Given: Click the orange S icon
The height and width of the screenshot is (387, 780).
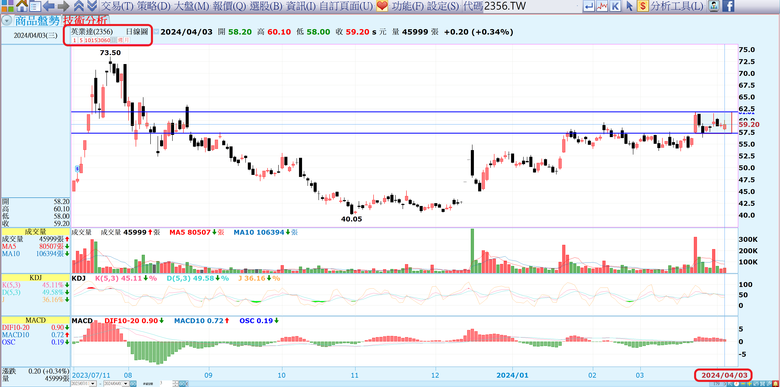Looking at the screenshot, I should (x=643, y=6).
